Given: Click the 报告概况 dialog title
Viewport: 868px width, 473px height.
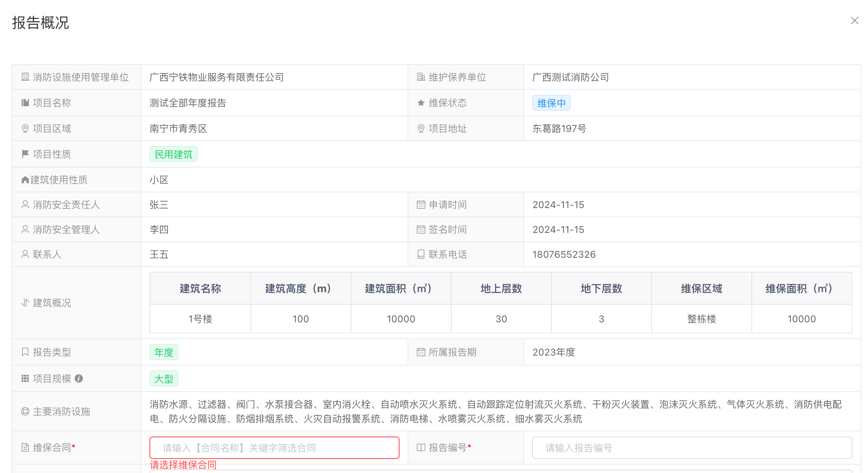Looking at the screenshot, I should pyautogui.click(x=40, y=22).
